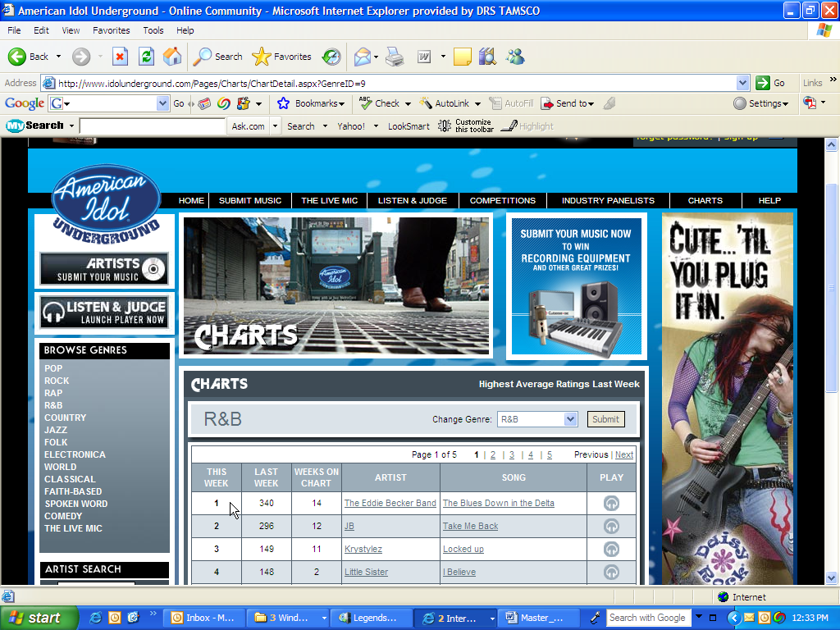Image resolution: width=840 pixels, height=630 pixels.
Task: Open the File menu
Action: pos(14,30)
